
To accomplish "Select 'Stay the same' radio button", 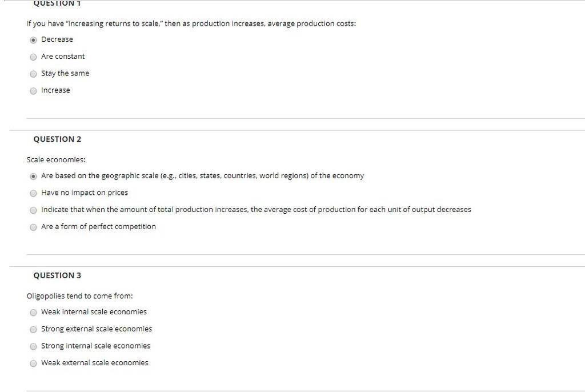I will point(33,74).
